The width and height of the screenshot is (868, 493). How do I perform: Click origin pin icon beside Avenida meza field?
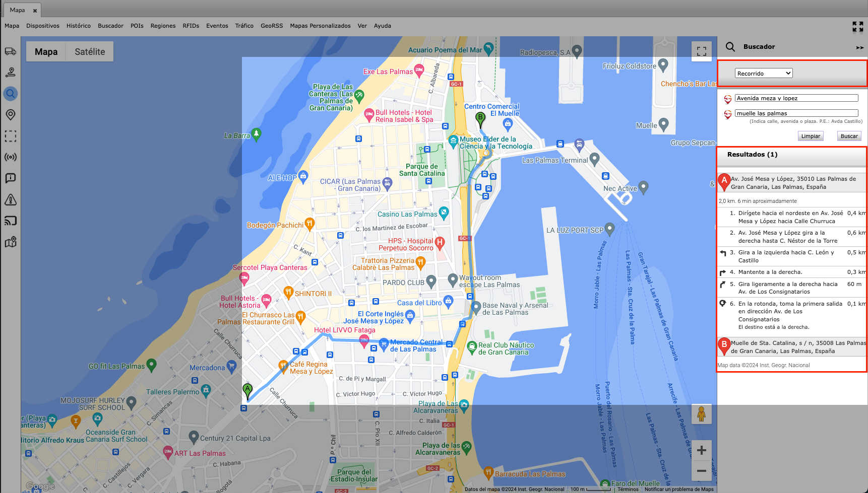click(727, 99)
